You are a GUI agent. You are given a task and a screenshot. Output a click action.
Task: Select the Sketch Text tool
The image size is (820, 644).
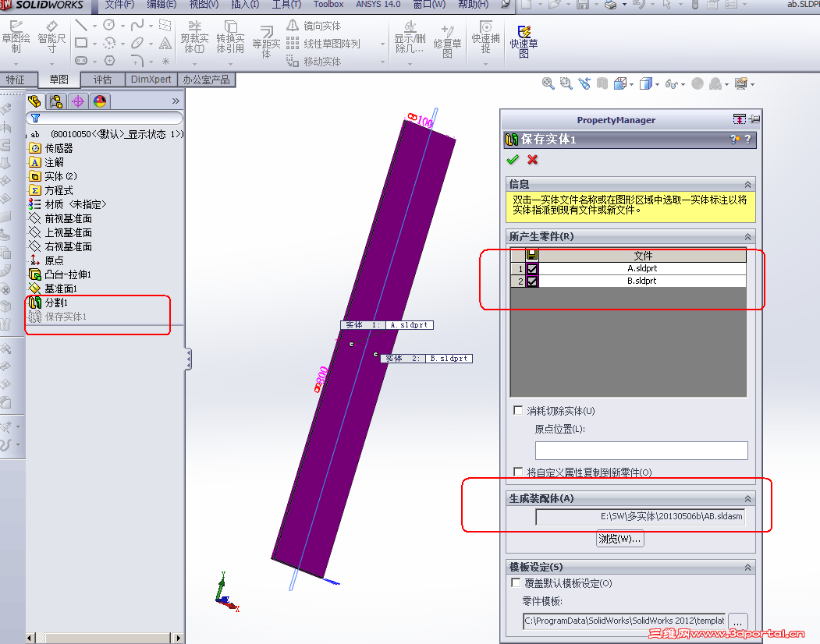click(165, 43)
